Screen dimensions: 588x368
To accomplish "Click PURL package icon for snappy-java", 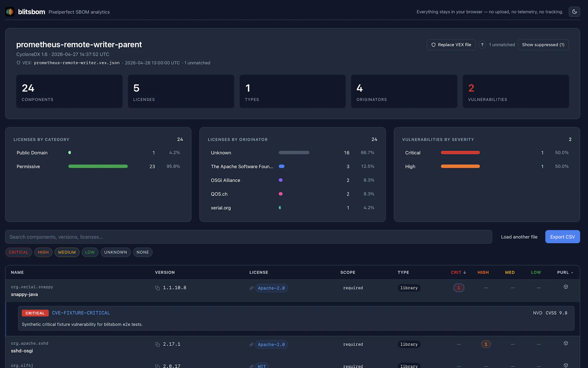I will tap(566, 287).
